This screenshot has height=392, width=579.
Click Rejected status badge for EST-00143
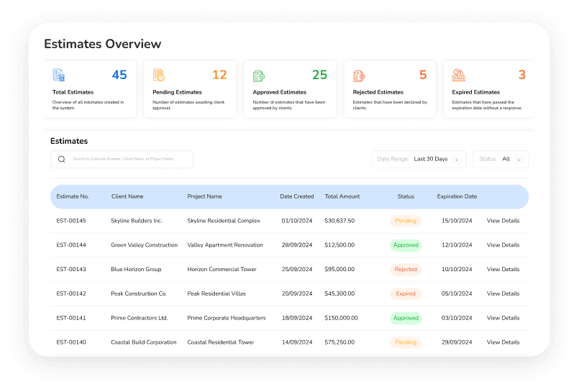point(406,270)
